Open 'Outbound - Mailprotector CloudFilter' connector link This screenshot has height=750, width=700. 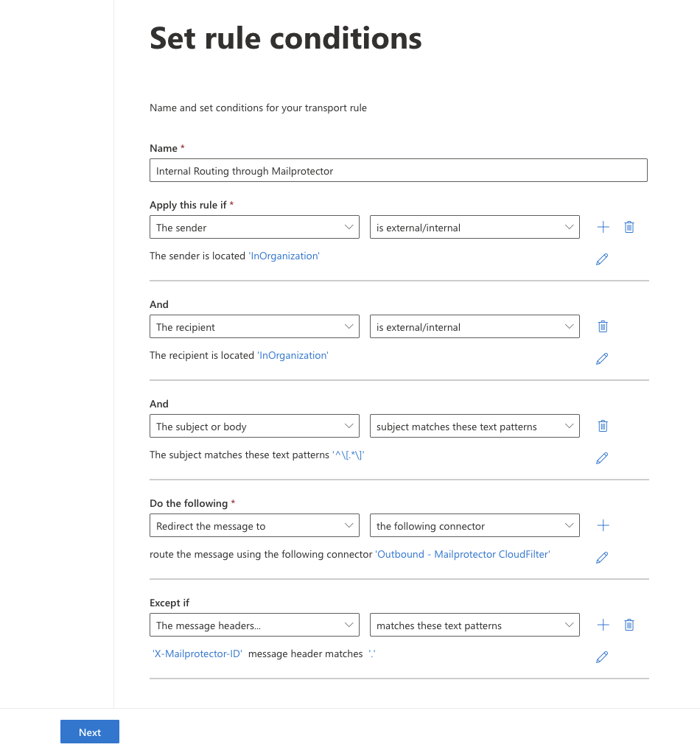coord(463,554)
